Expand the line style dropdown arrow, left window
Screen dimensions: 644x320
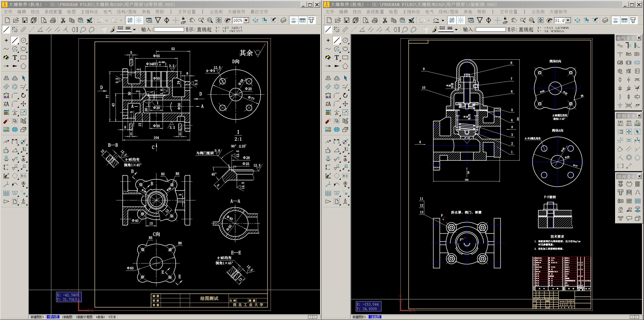pyautogui.click(x=134, y=30)
